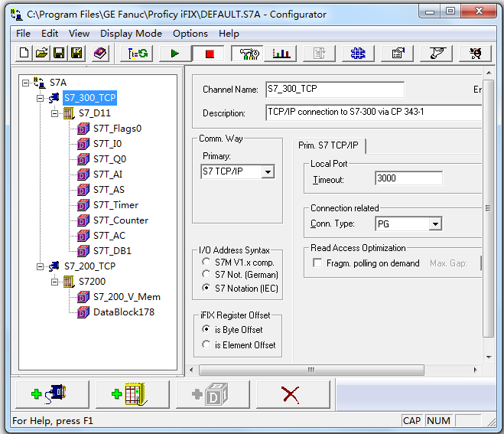Click the blue grid template icon
The height and width of the screenshot is (434, 504).
358,54
